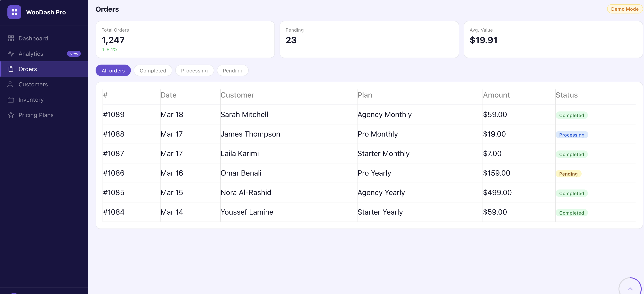
Task: Click the All orders filter button
Action: tap(113, 70)
